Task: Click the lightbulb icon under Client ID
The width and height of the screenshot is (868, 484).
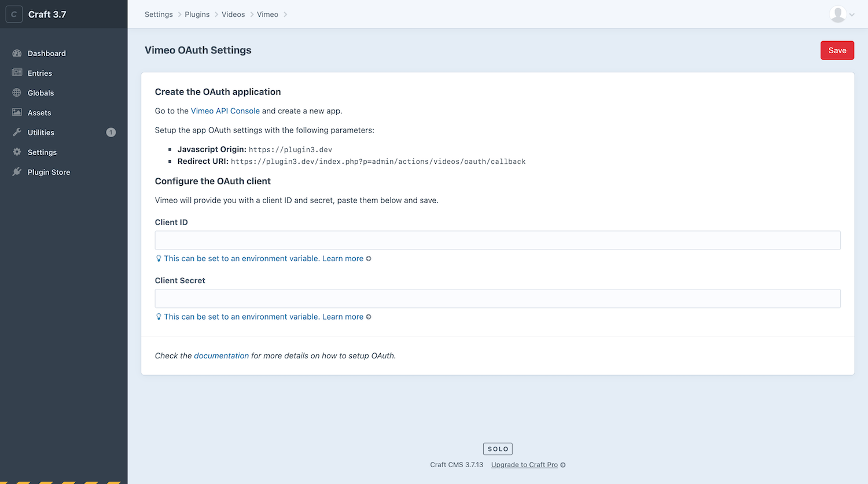Action: point(158,258)
